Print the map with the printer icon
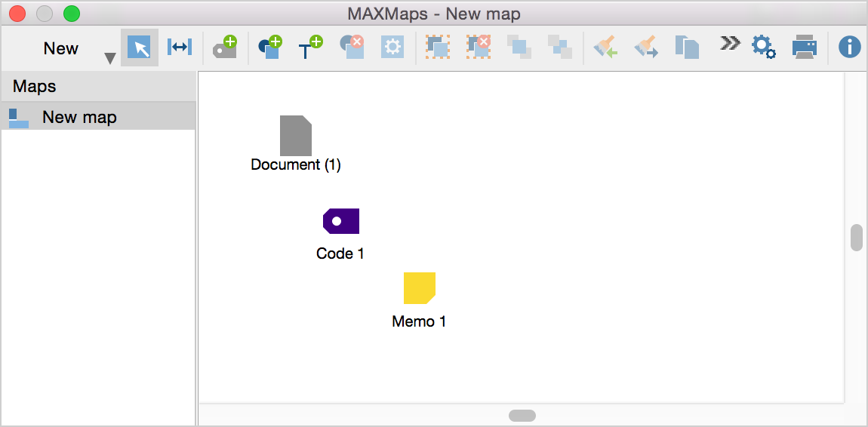The width and height of the screenshot is (868, 427). (805, 48)
